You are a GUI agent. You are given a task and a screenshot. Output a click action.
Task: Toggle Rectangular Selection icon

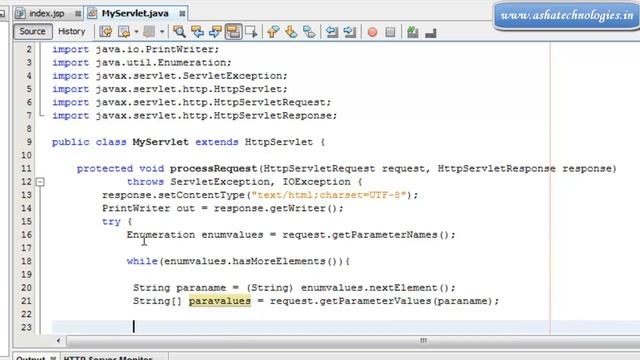(251, 32)
